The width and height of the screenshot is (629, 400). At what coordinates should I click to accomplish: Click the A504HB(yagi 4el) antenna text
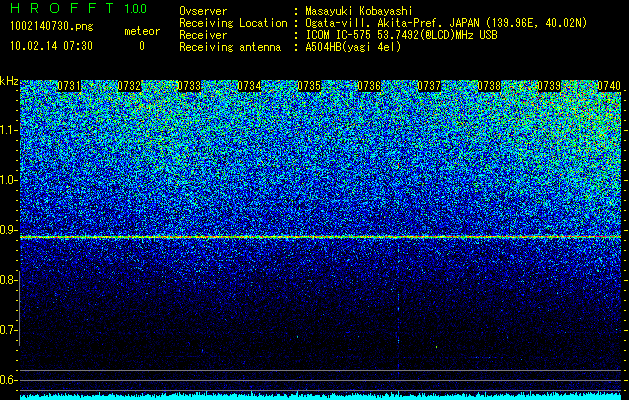[x=353, y=47]
